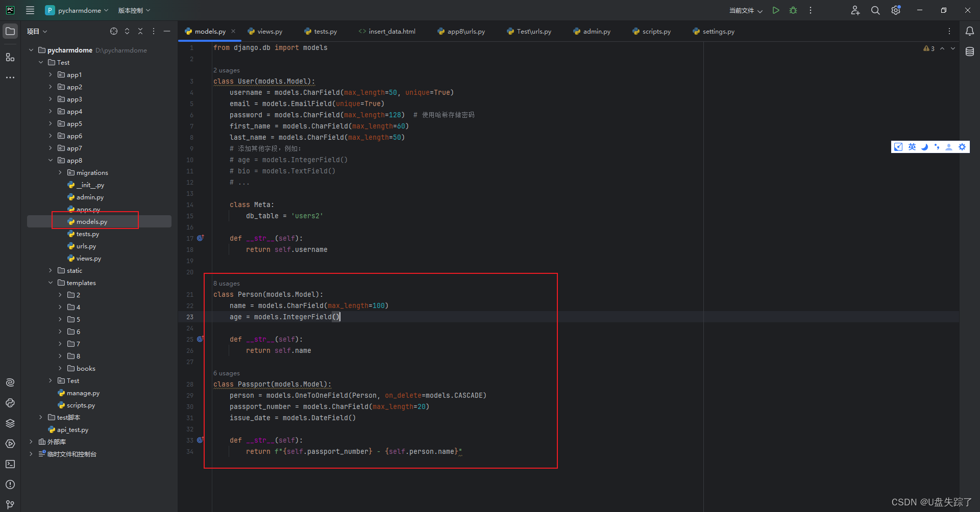Open the main hamburger menu
This screenshot has width=980, height=512.
coord(30,10)
